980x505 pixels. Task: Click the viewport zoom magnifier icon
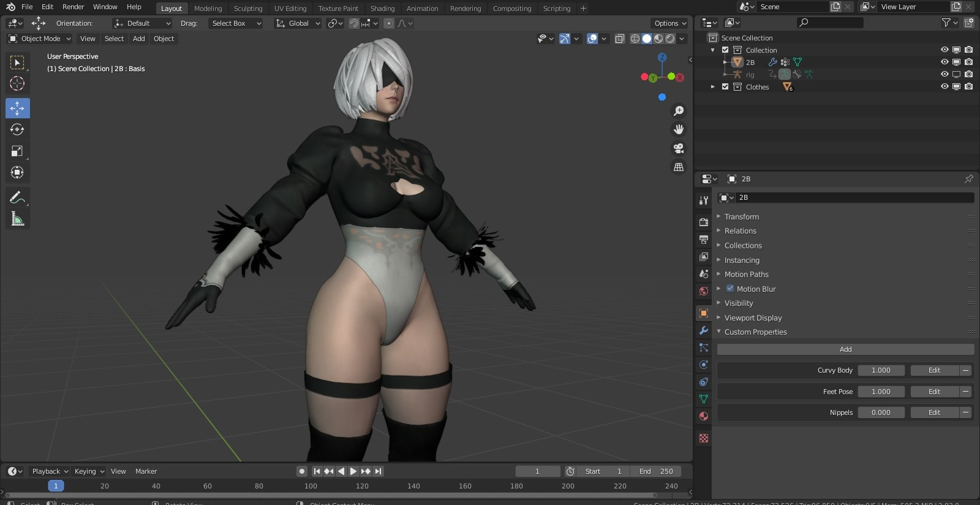pyautogui.click(x=679, y=110)
